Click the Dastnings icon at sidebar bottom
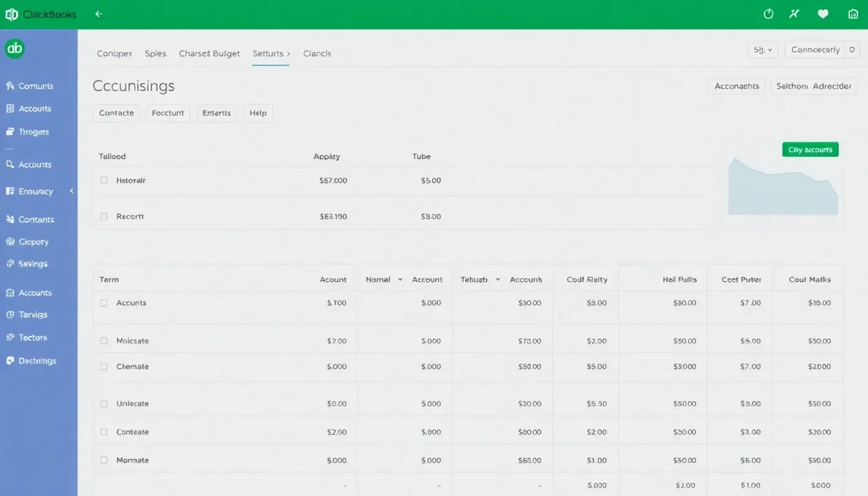Image resolution: width=868 pixels, height=496 pixels. 9,360
